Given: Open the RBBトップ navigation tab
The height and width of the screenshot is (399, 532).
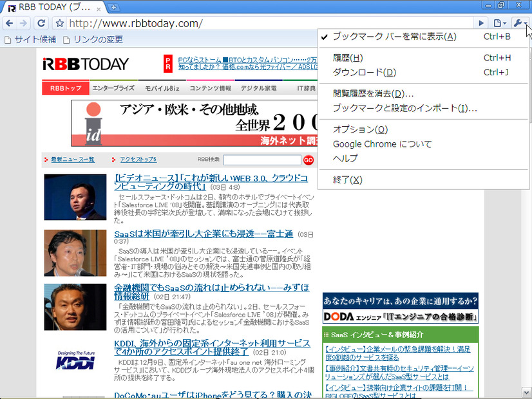Looking at the screenshot, I should click(x=66, y=88).
